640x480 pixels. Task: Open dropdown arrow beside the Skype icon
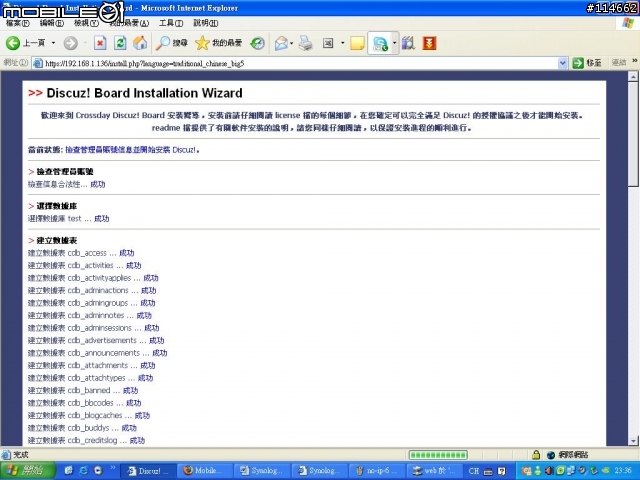pos(394,43)
